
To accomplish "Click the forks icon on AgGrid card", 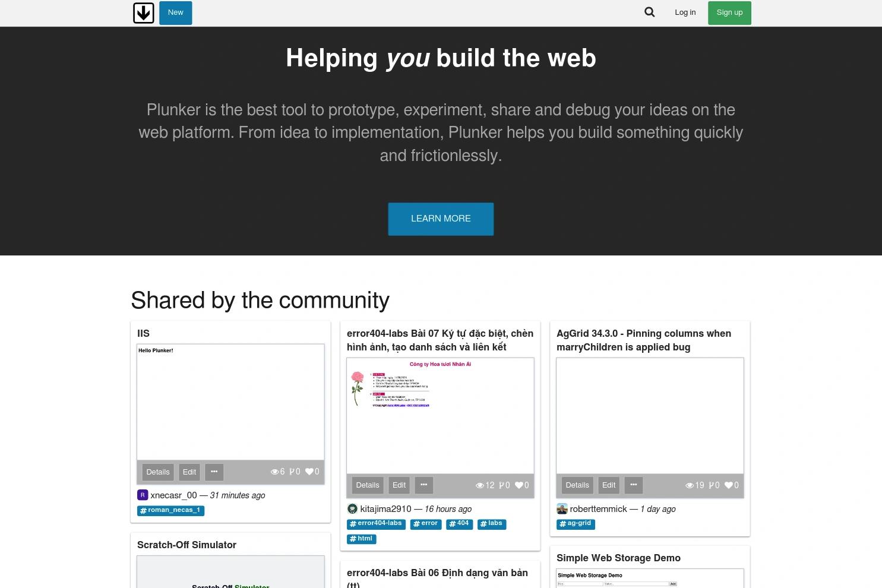I will click(712, 486).
